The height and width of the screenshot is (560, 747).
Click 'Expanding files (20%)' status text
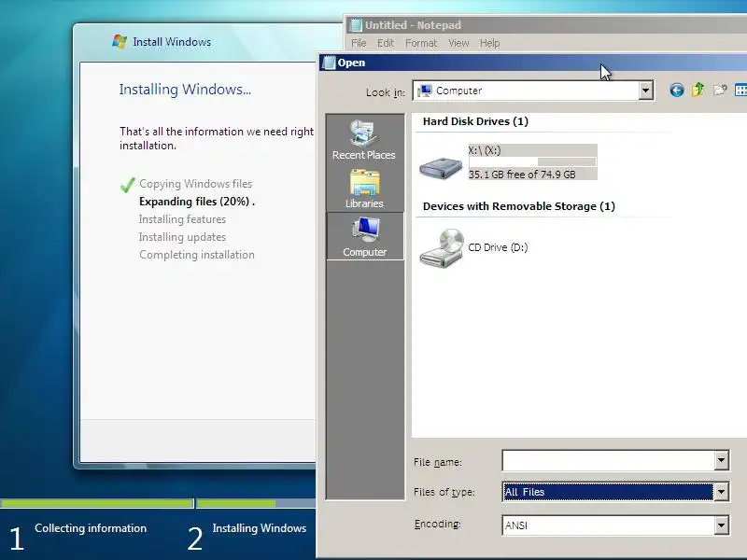(x=197, y=202)
